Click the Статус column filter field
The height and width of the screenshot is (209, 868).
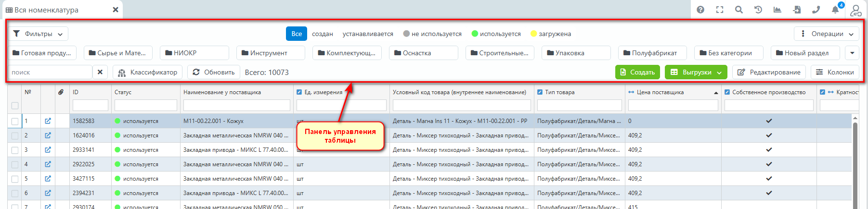pyautogui.click(x=145, y=105)
